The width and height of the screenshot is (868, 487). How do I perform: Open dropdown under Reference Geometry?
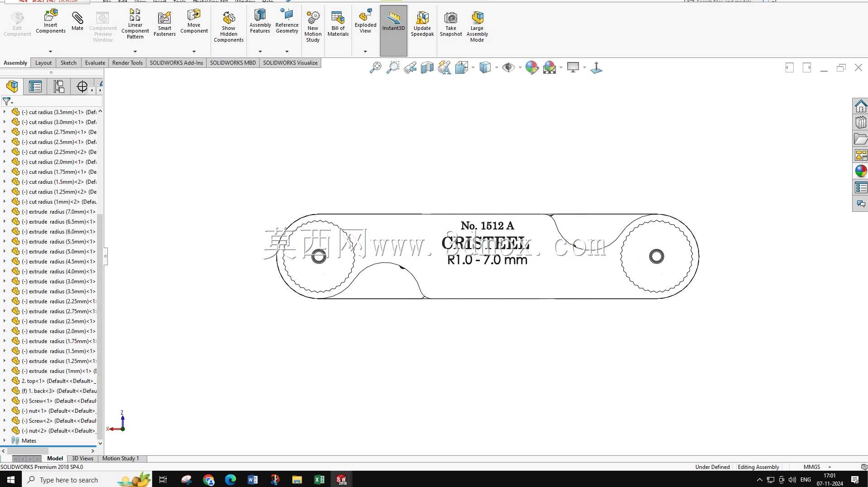(x=287, y=52)
